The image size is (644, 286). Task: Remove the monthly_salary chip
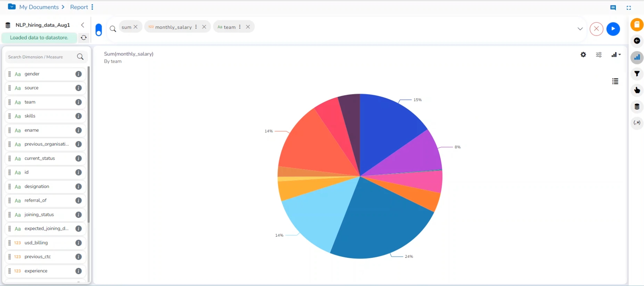pos(204,27)
